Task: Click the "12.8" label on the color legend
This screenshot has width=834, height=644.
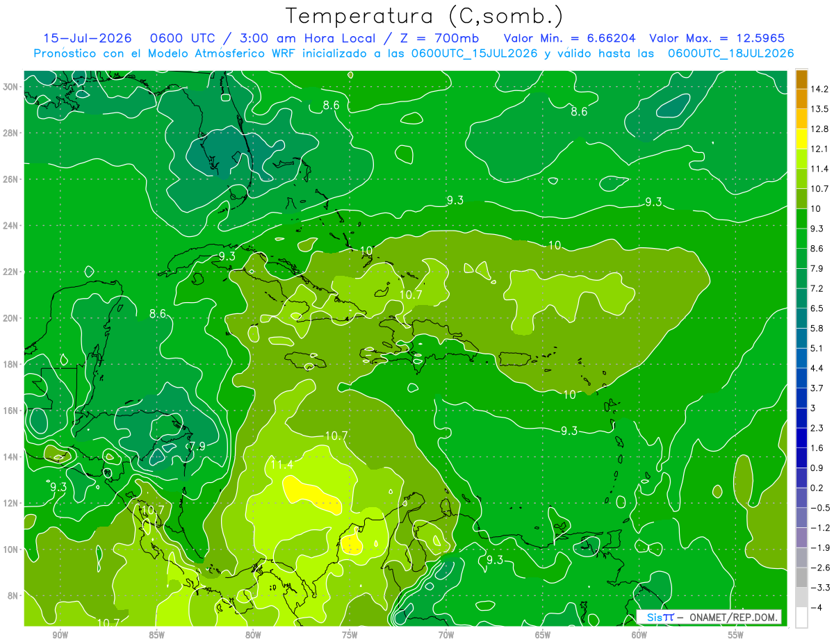Action: pos(819,129)
